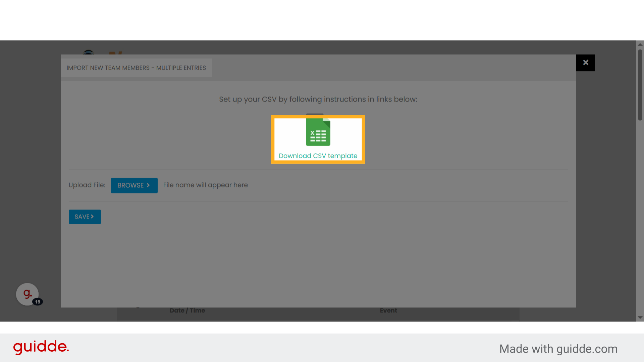Screen dimensions: 644x362
Task: Click "Download CSV template" link
Action: pos(318,156)
